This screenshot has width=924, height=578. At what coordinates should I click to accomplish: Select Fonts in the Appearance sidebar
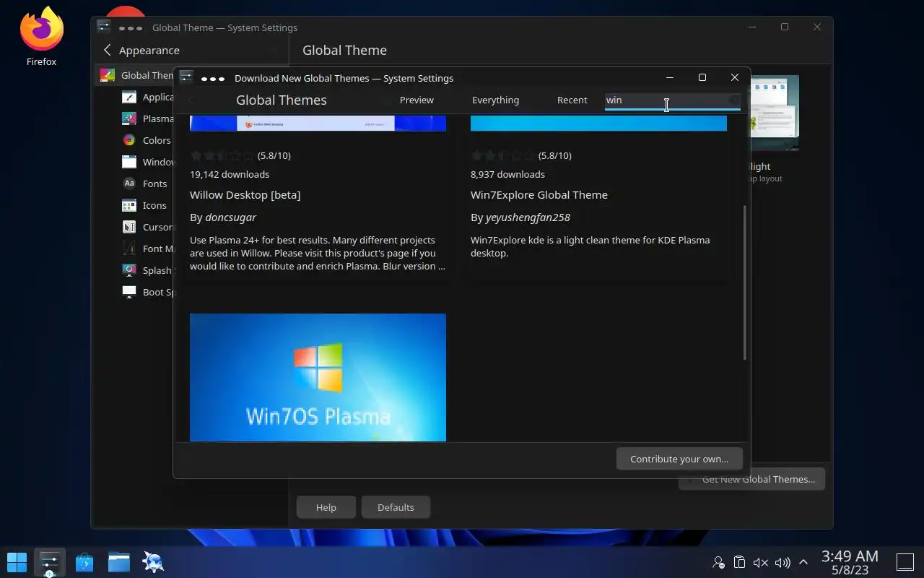(149, 184)
